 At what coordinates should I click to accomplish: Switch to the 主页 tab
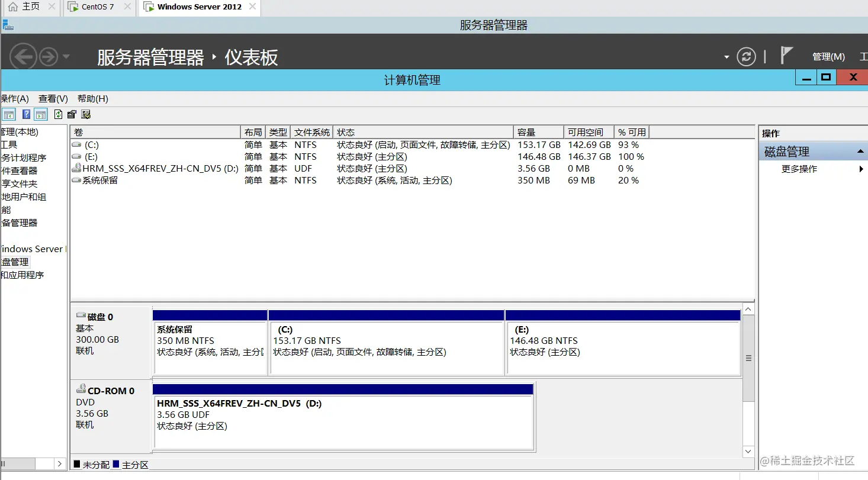(31, 7)
